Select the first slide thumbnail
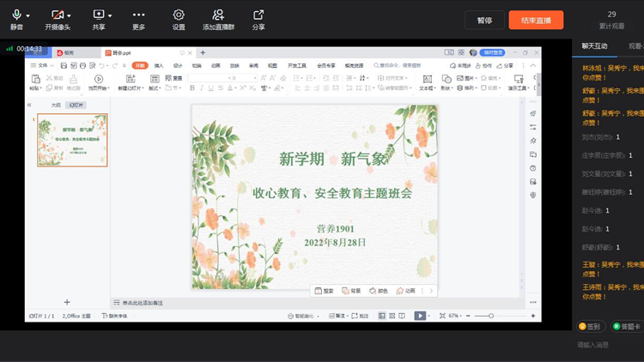644x362 pixels. [72, 140]
